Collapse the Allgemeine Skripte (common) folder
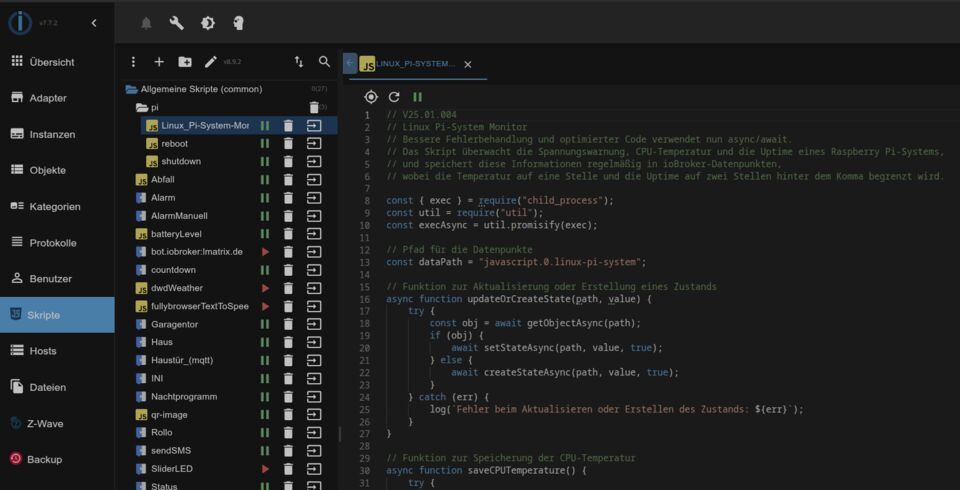The image size is (960, 490). [x=131, y=89]
